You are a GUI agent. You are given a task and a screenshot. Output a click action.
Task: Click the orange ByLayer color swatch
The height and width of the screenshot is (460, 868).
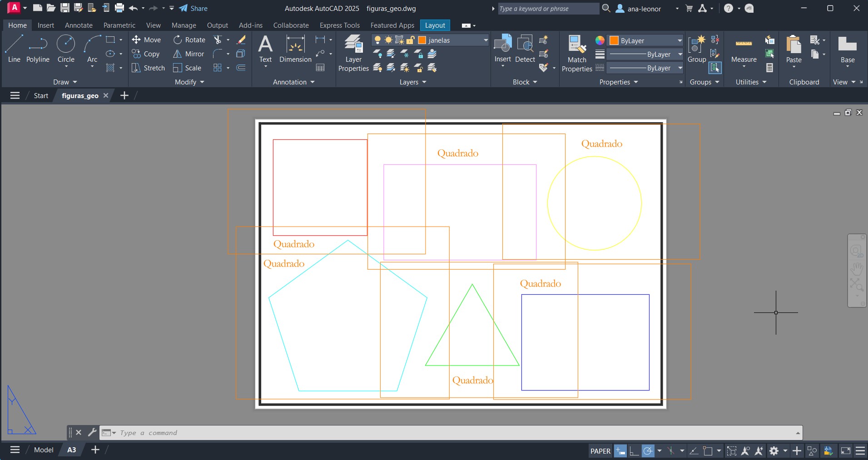(x=614, y=40)
